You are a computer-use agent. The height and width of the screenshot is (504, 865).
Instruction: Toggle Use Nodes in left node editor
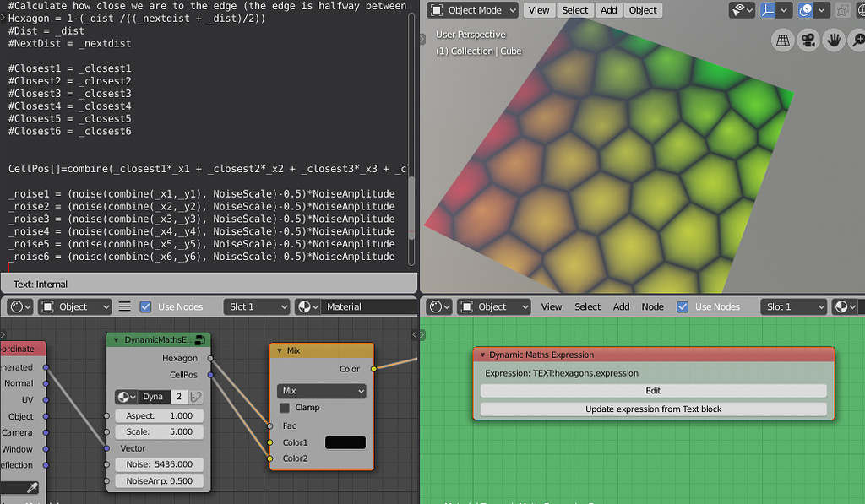point(145,306)
